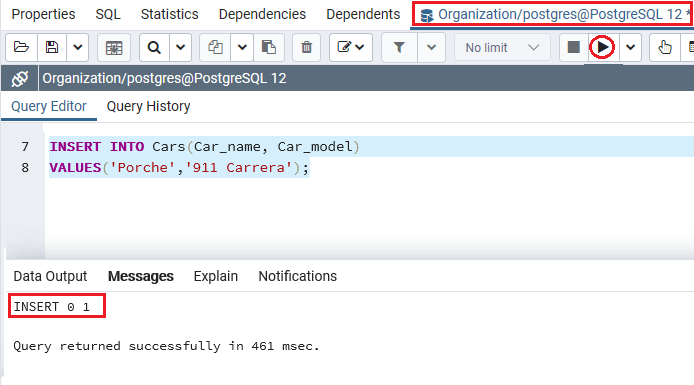This screenshot has height=385, width=694.
Task: Click the Organization/postgres@PostgreSQL 12 connection bar text
Action: pos(164,78)
